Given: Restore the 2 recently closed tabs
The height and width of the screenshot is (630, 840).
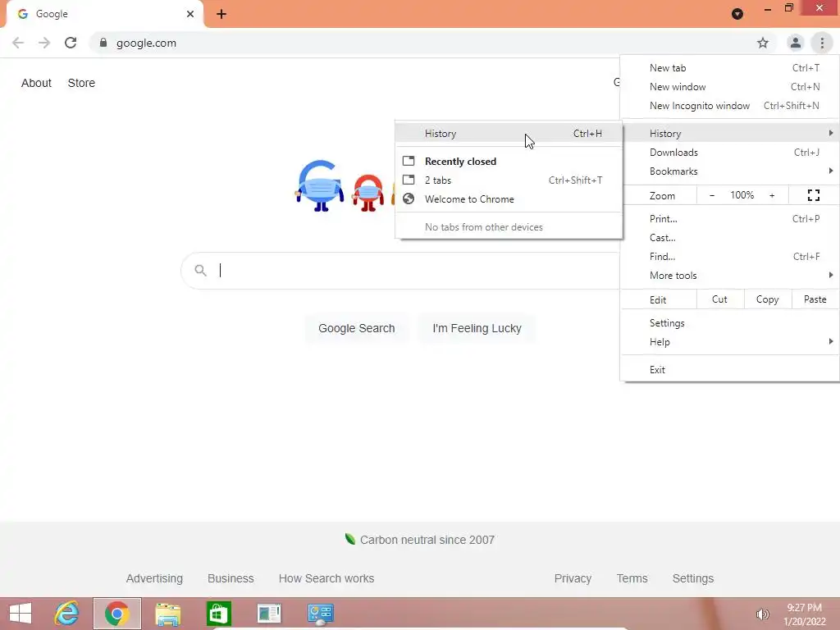Looking at the screenshot, I should tap(509, 180).
